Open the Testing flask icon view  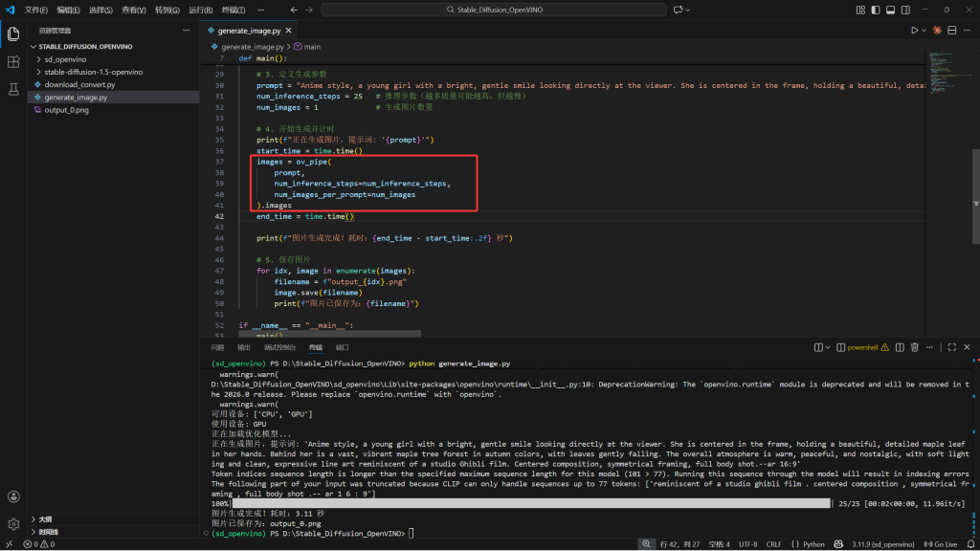click(13, 89)
